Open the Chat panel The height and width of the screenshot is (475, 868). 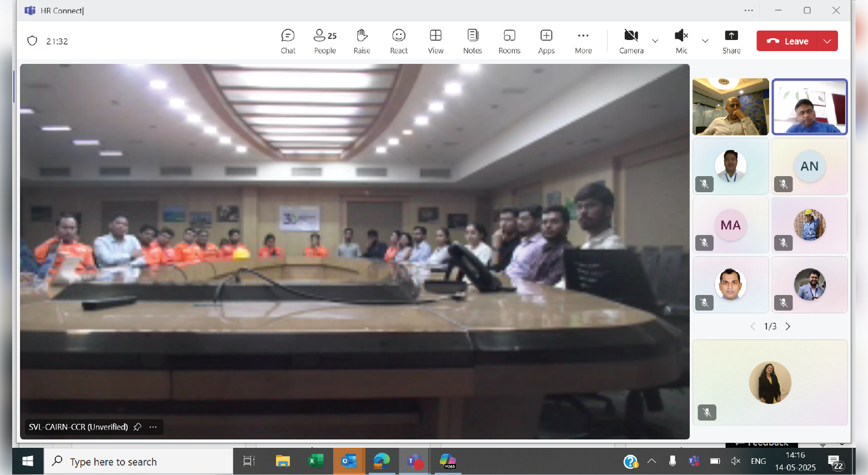click(x=288, y=42)
